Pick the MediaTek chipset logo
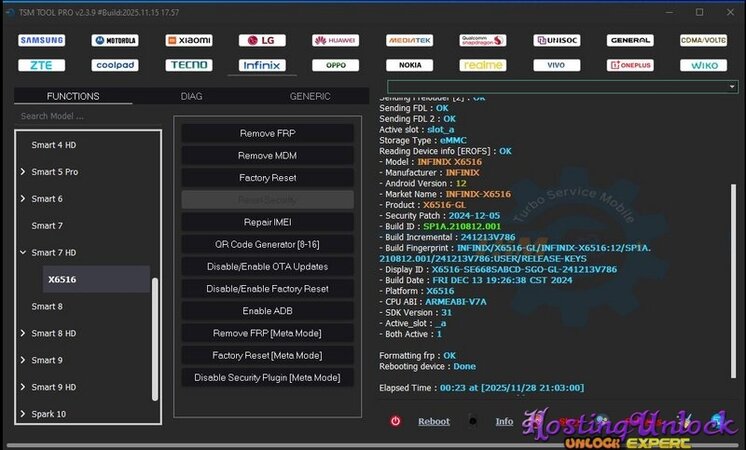Image resolution: width=746 pixels, height=450 pixels. coord(409,41)
